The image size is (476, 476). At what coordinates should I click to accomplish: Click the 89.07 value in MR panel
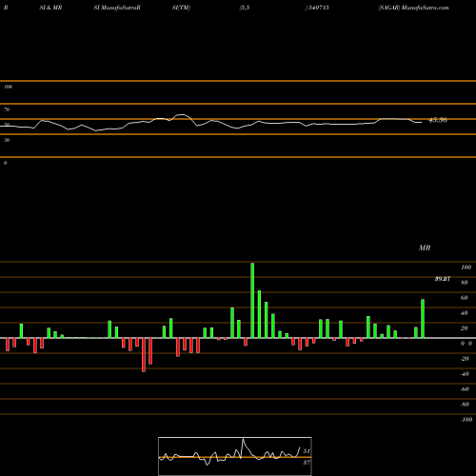click(443, 279)
